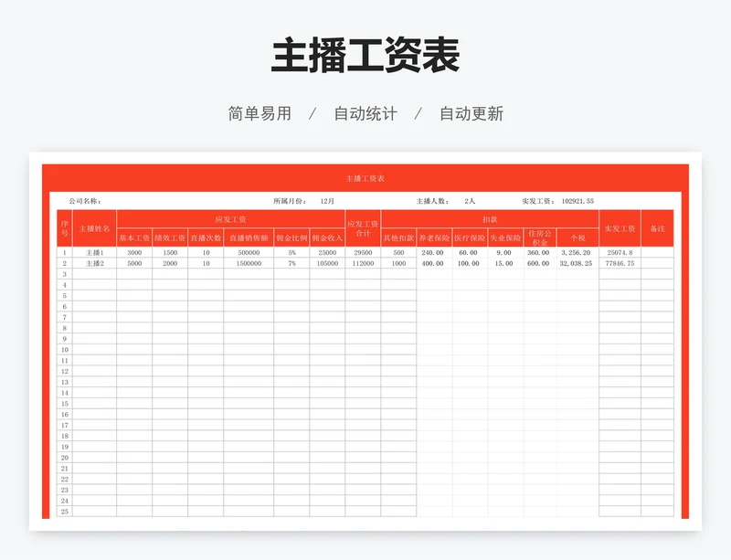This screenshot has width=731, height=560.
Task: Click unemployment insurance cell 9.00
Action: click(505, 252)
